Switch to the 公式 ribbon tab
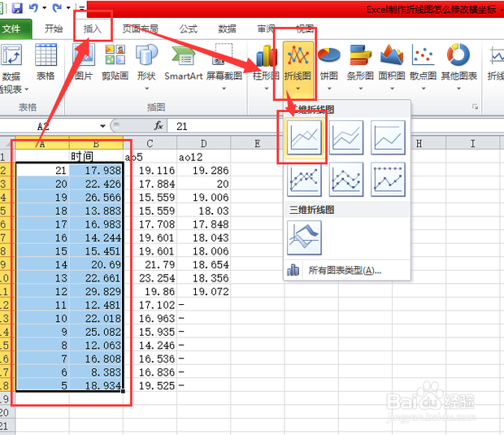The height and width of the screenshot is (435, 504). 189,29
